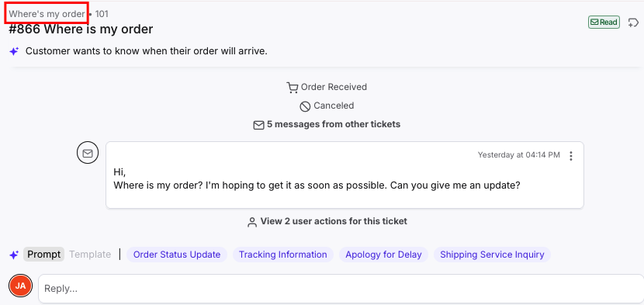Switch to Prompt mode

(44, 255)
